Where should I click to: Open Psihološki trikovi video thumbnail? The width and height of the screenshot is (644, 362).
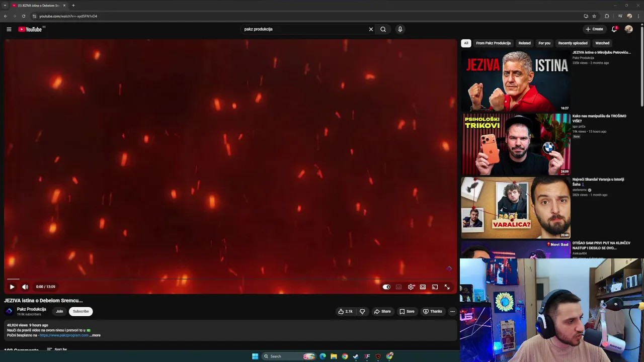tap(516, 144)
